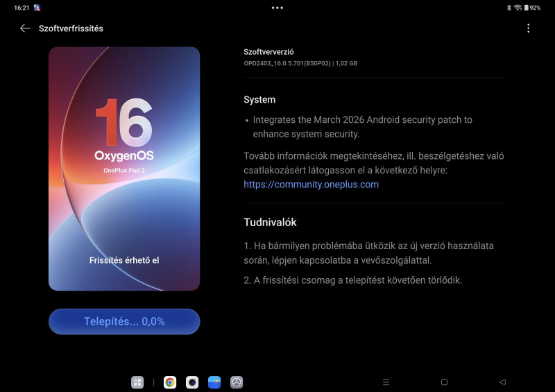555x392 pixels.
Task: Tap the Tudnivalók heading
Action: click(270, 223)
